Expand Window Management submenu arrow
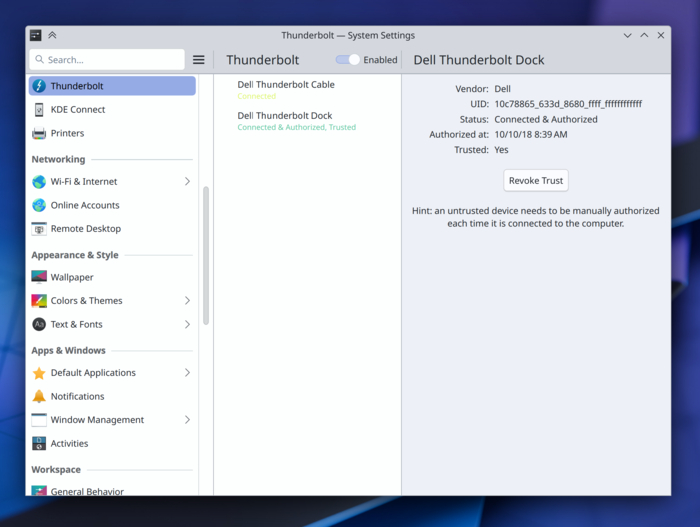Screen dimensions: 700x527 click(187, 420)
